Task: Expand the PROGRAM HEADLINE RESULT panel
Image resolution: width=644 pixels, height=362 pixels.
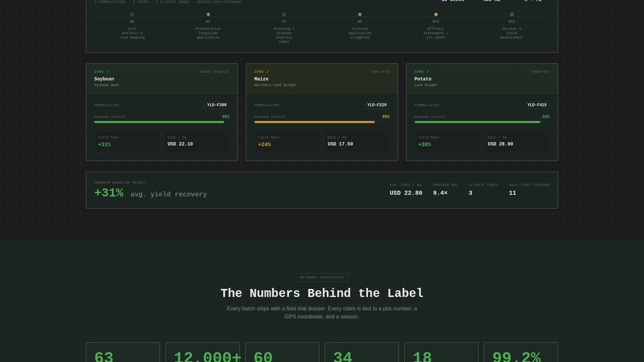Action: click(322, 190)
